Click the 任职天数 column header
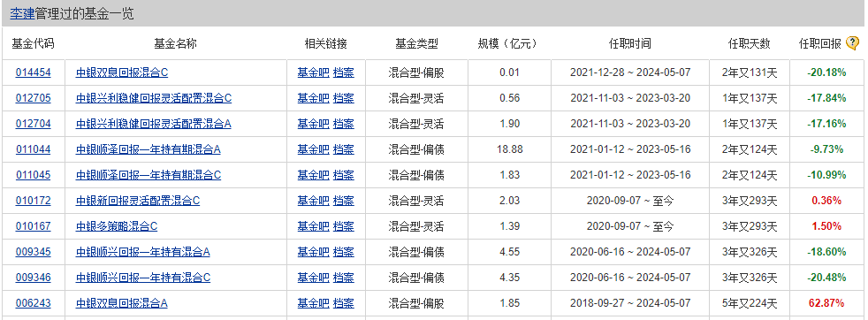 tap(749, 43)
